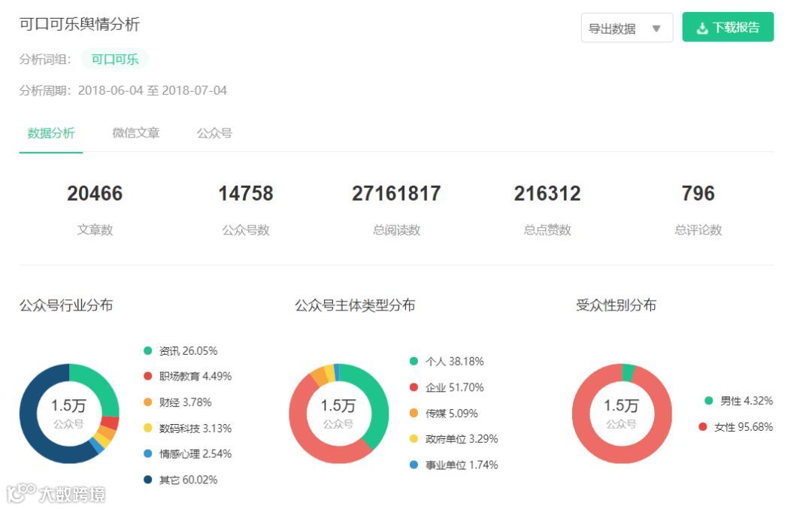Toggle the 情感心理 2.54% legend item

187,453
